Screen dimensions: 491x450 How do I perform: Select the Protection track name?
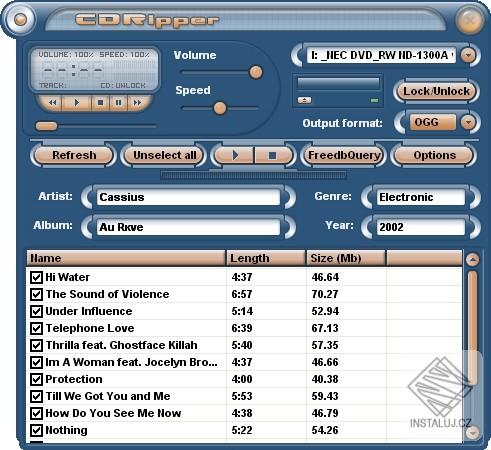tap(74, 379)
